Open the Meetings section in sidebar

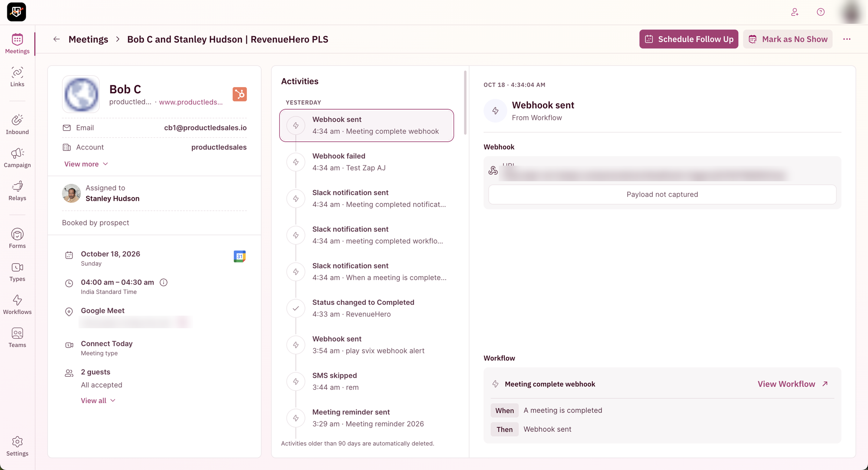[x=17, y=44]
